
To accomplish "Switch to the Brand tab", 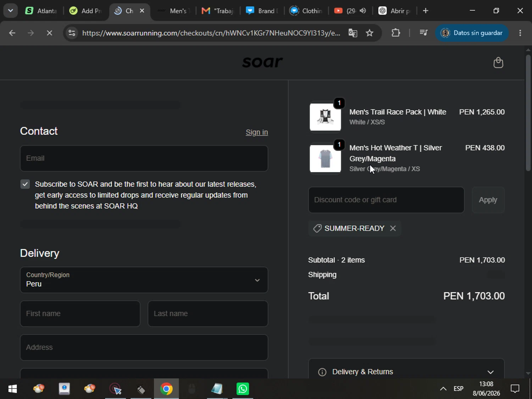I will [262, 11].
